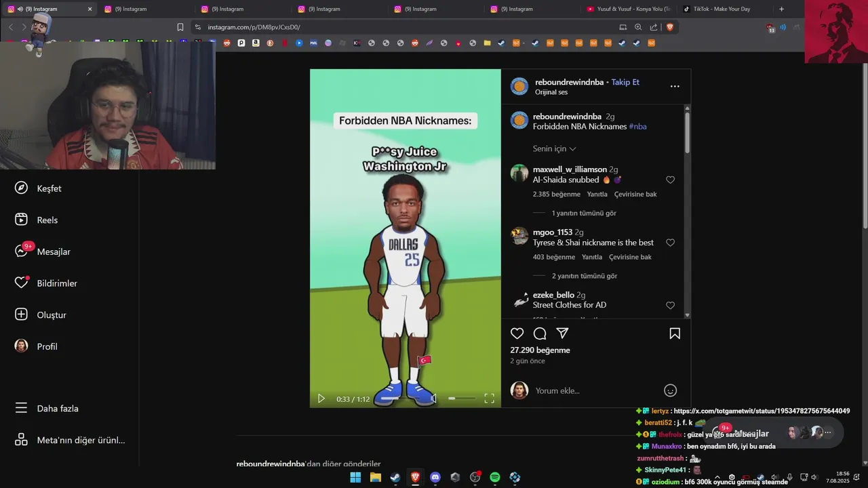This screenshot has height=488, width=868.
Task: Click the share page icon in address bar
Action: click(x=654, y=27)
